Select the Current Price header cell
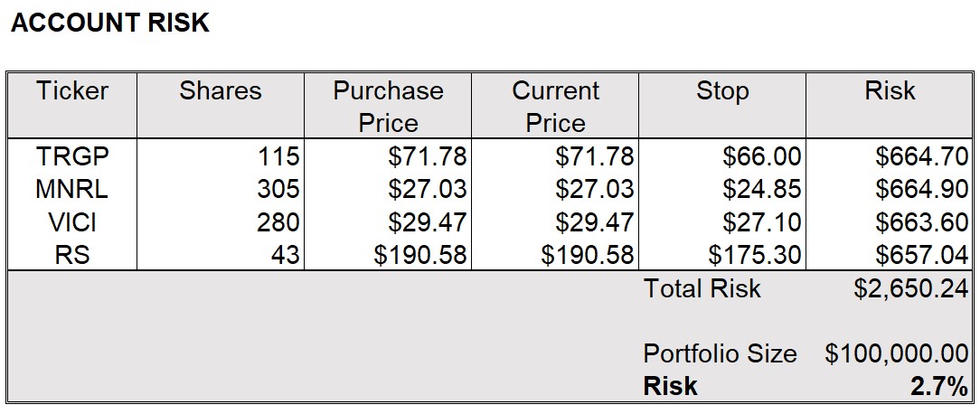 pos(555,107)
